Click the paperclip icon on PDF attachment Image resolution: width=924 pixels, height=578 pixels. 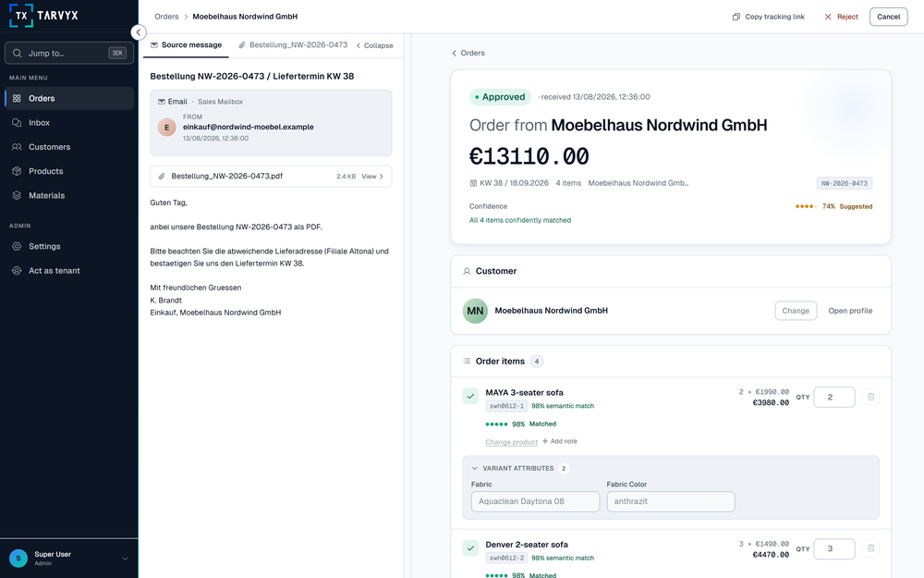click(x=162, y=177)
